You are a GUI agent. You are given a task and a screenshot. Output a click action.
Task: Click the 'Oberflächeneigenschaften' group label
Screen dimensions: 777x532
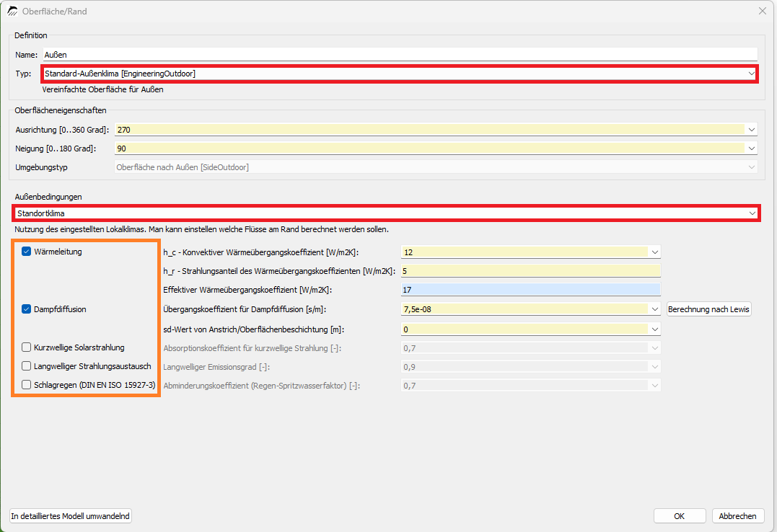61,110
